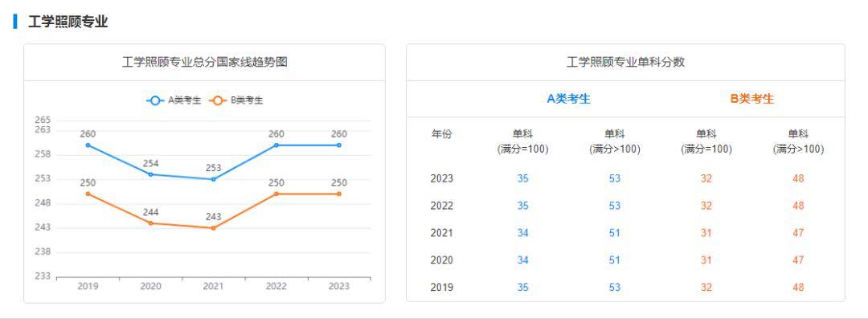
Task: Click the 2021 label on chart x-axis
Action: 213,286
